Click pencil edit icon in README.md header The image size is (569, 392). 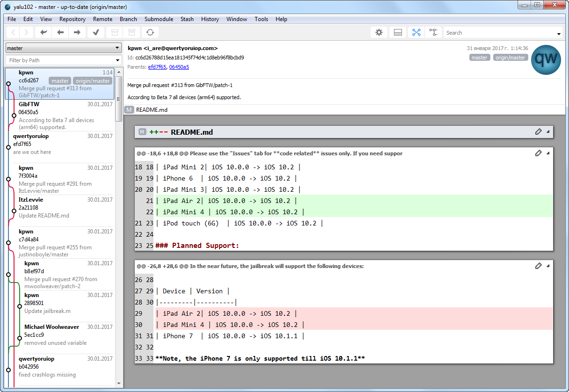(x=539, y=132)
